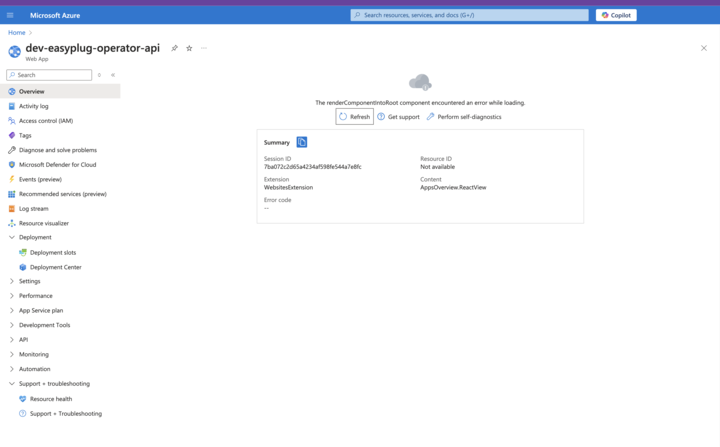This screenshot has height=447, width=720.
Task: Collapse the sidebar menu using double chevron
Action: [x=113, y=75]
